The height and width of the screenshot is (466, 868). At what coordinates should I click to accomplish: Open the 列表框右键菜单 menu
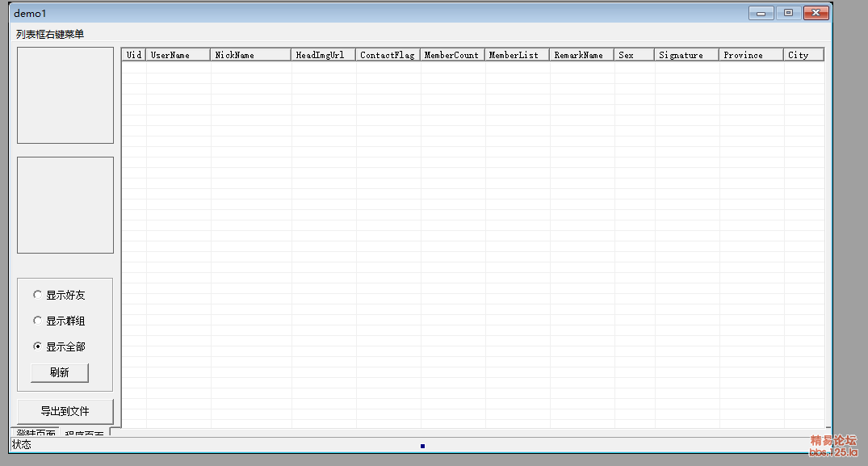49,34
